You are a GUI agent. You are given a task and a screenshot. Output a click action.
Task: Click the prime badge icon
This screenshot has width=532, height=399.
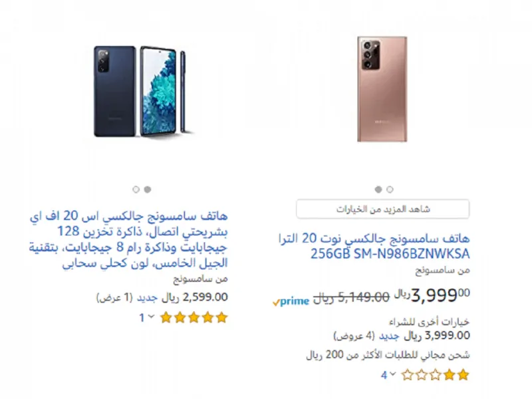pyautogui.click(x=291, y=301)
